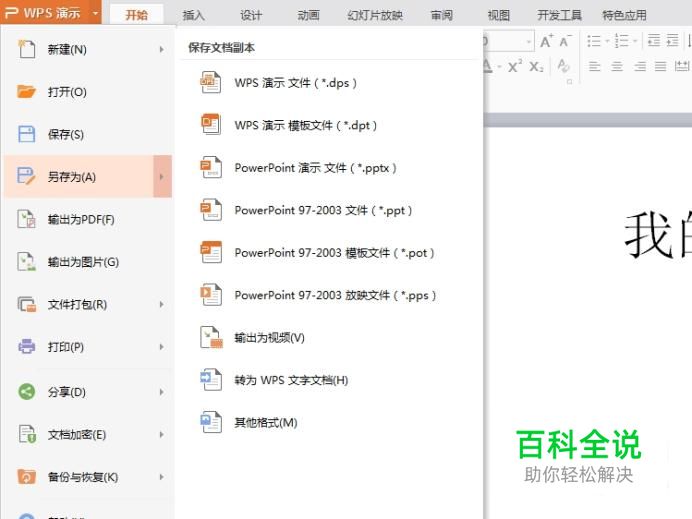The width and height of the screenshot is (692, 519).
Task: Expand the Share (D) submenu arrow
Action: click(162, 392)
